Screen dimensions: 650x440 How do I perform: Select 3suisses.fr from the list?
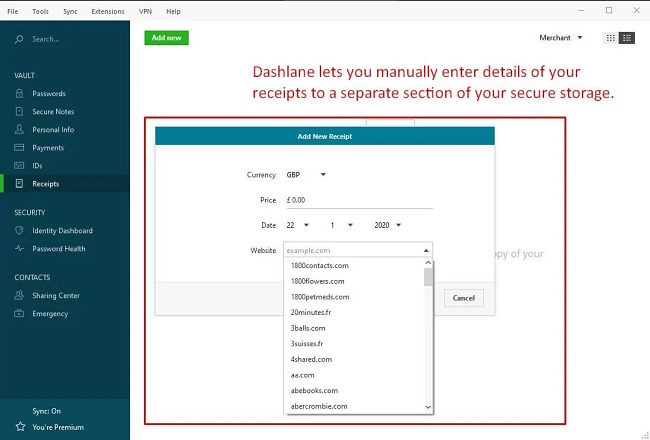(x=354, y=344)
